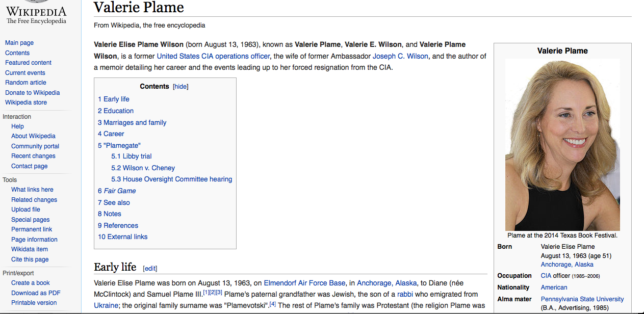
Task: Copy the Permanent link
Action: point(32,229)
